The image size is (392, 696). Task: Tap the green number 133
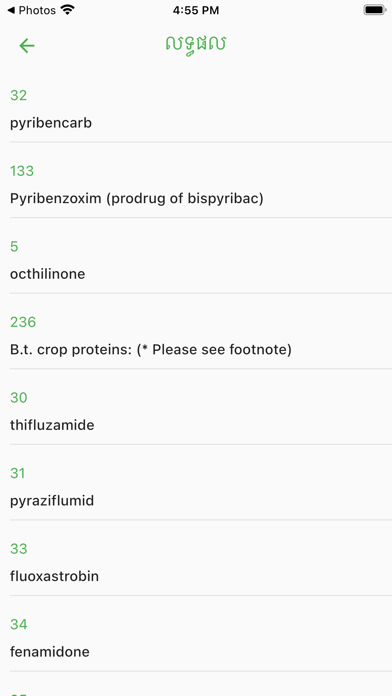(22, 171)
